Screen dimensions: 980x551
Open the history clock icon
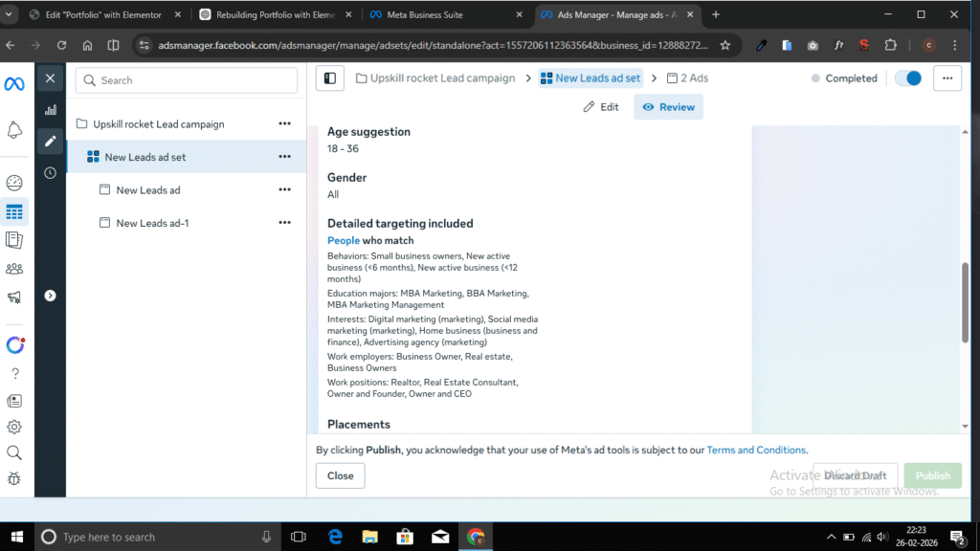[x=50, y=173]
